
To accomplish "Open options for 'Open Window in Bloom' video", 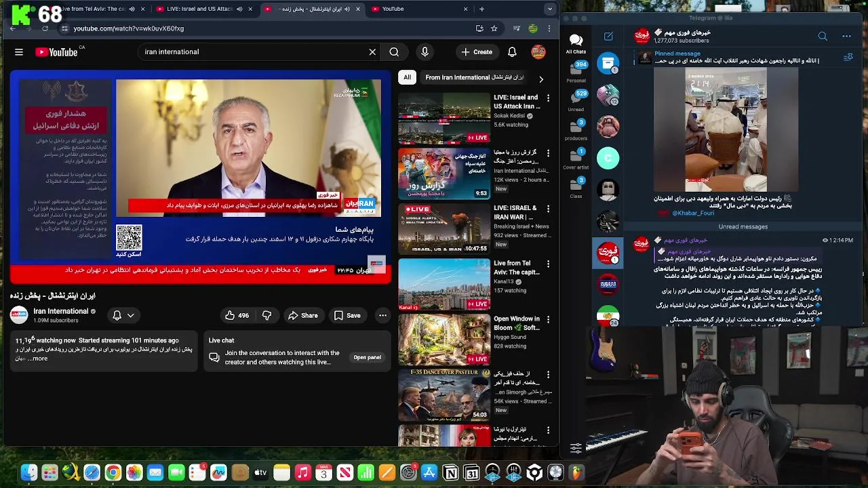I will click(x=548, y=319).
